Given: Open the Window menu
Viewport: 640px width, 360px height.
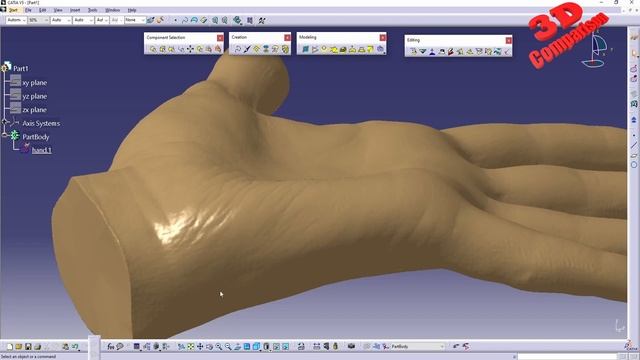Looking at the screenshot, I should coord(113,10).
